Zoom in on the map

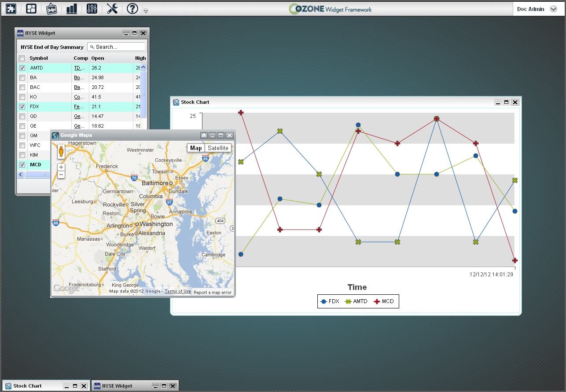(x=61, y=167)
